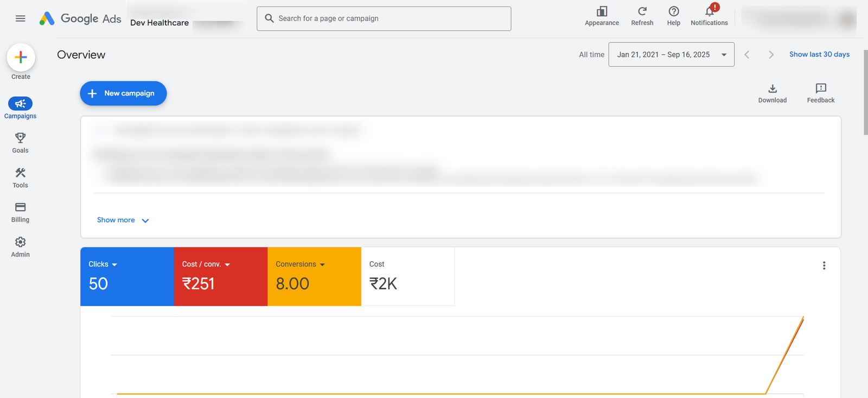Screen dimensions: 868x398
Task: Focus the campaign search field
Action: [x=384, y=18]
